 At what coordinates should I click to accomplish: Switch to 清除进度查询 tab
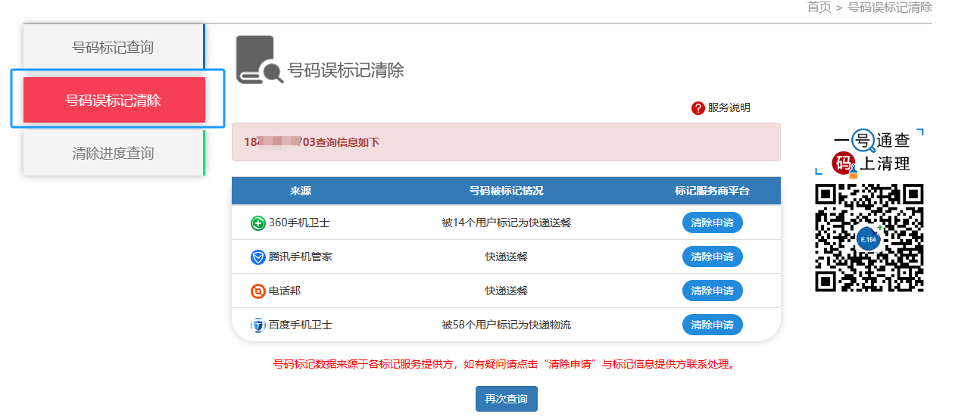click(x=113, y=154)
